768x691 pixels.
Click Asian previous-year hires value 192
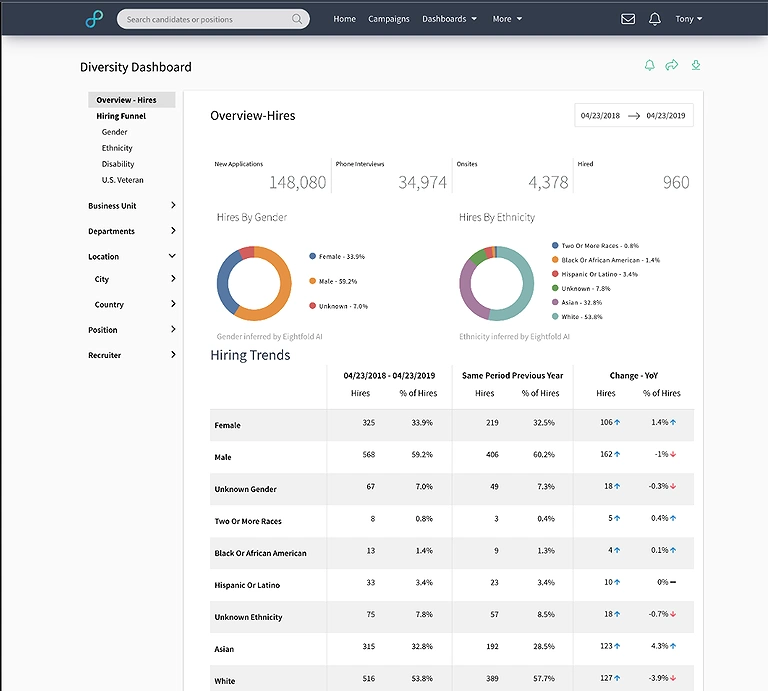pyautogui.click(x=492, y=646)
